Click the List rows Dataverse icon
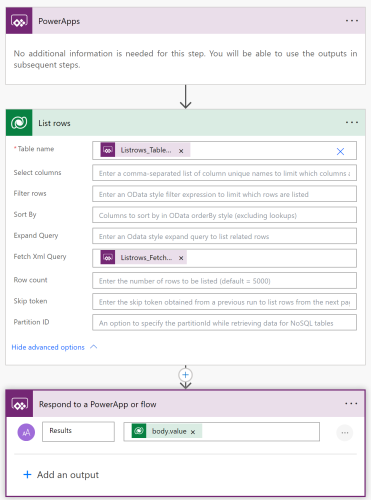Image resolution: width=371 pixels, height=500 pixels. (x=19, y=123)
